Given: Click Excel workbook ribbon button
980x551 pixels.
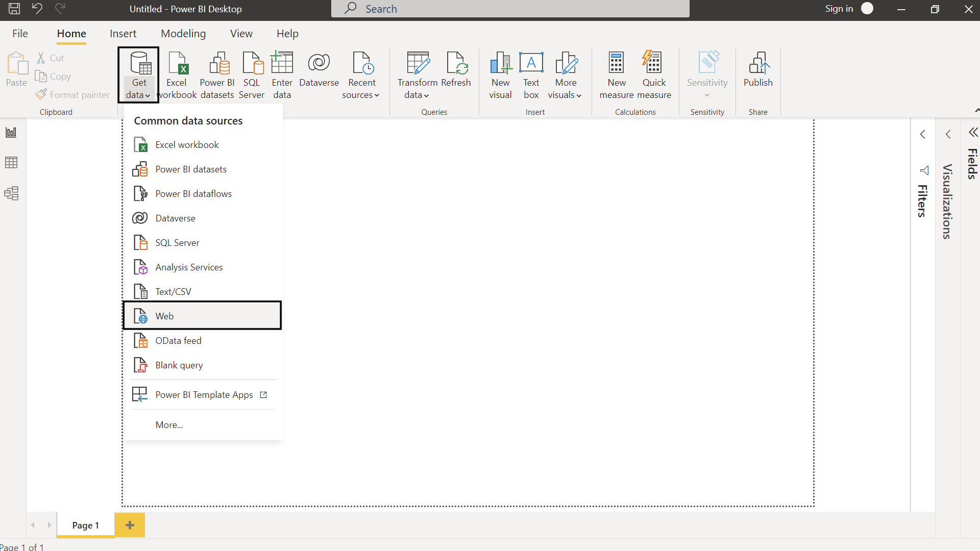Looking at the screenshot, I should coord(177,75).
